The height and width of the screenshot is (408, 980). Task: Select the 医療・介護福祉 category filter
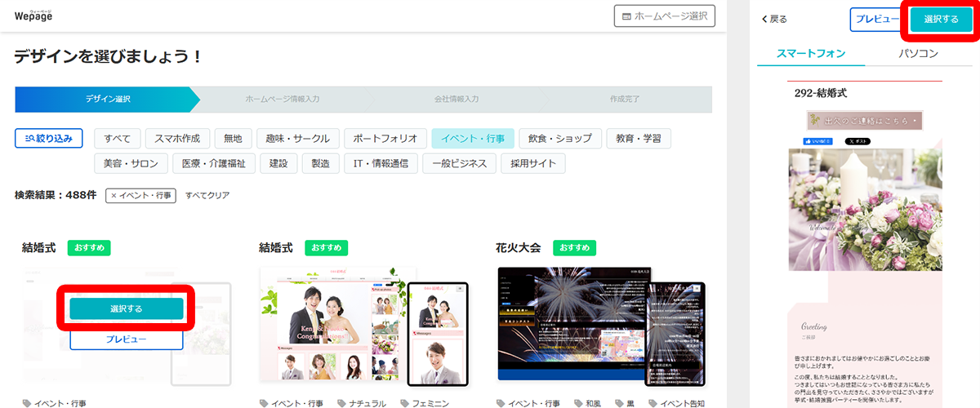(x=213, y=163)
